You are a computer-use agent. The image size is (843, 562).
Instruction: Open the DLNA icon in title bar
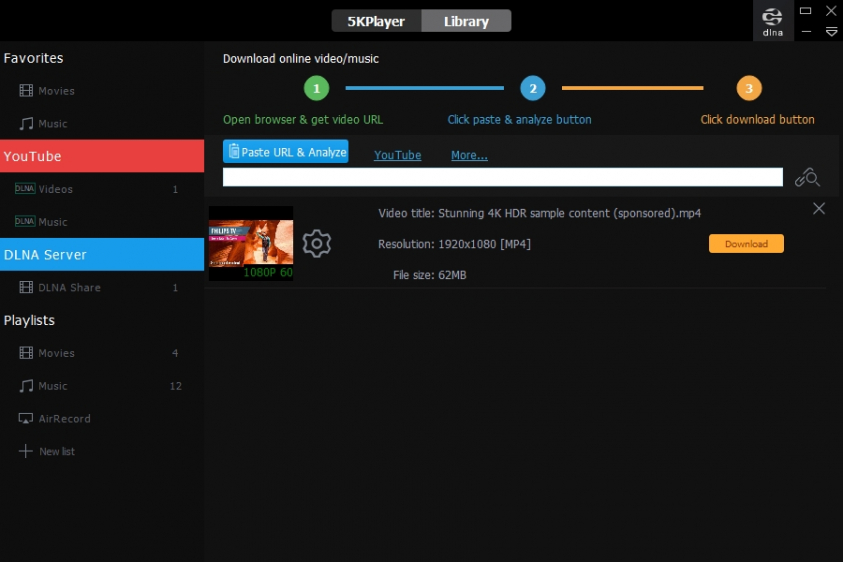point(772,21)
